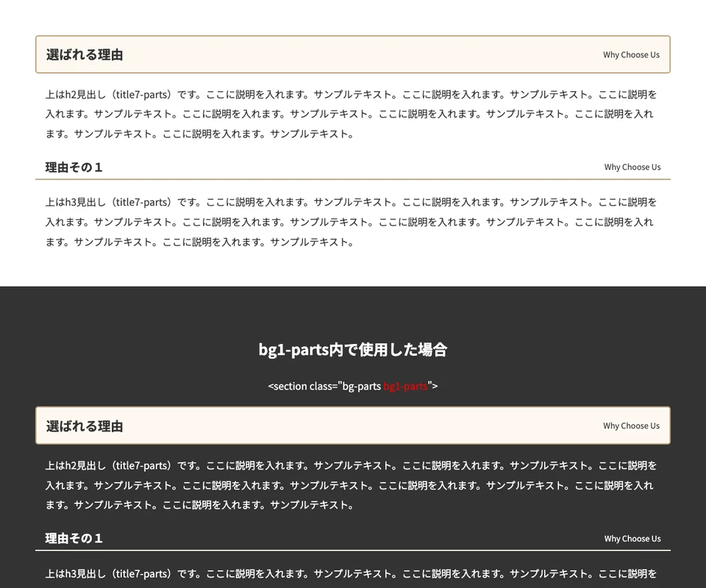Click the "上はh2見出し" paragraph on the white background
Screen dimensions: 706x588
click(352, 114)
